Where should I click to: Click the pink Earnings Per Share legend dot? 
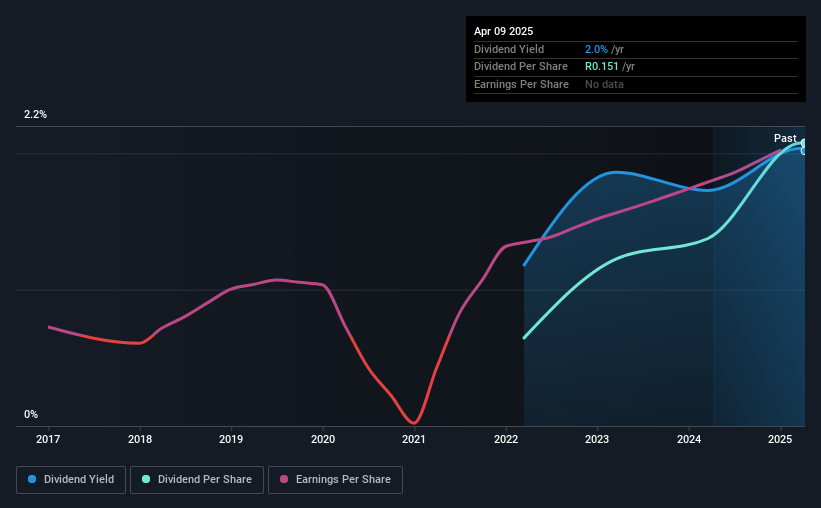click(284, 479)
